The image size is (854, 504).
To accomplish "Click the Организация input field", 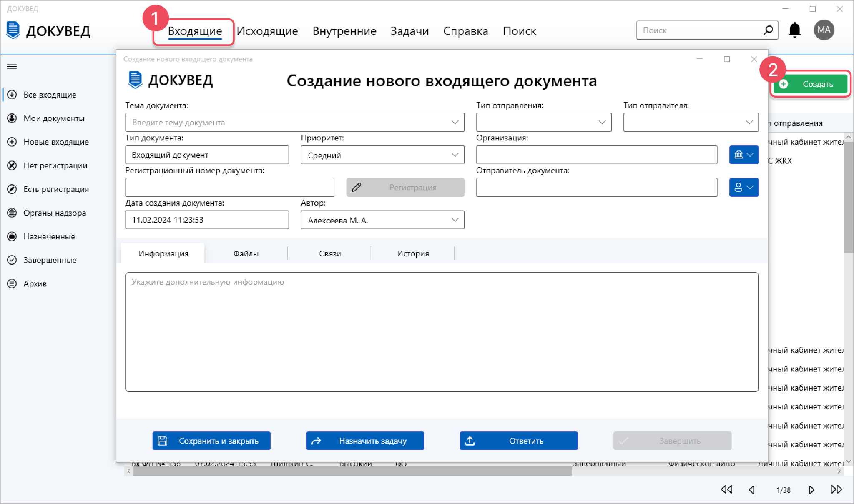I will pyautogui.click(x=597, y=155).
